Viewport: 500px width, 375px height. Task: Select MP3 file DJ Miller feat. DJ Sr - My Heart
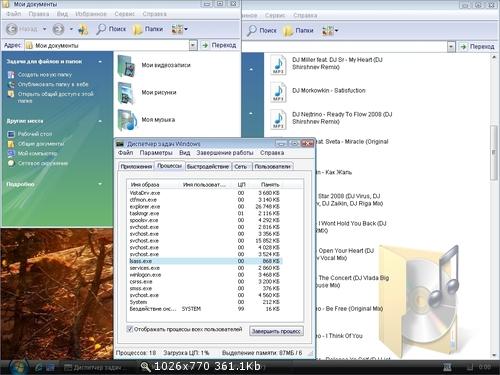pyautogui.click(x=278, y=64)
